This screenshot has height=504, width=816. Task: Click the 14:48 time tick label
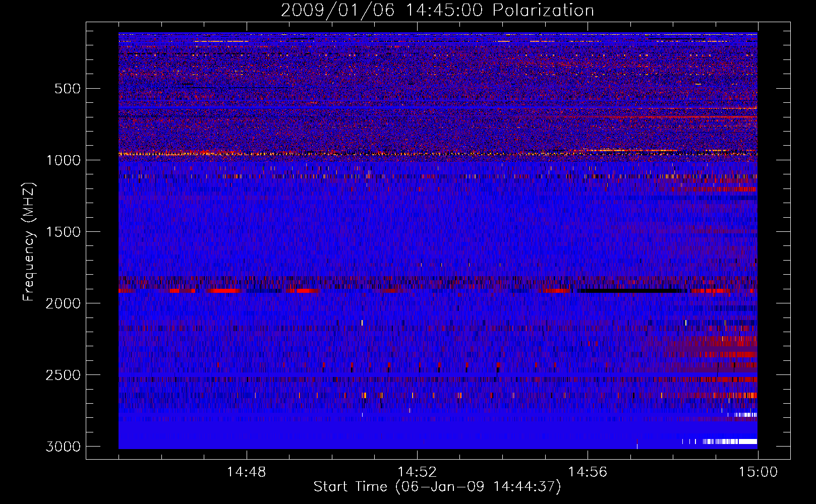pyautogui.click(x=246, y=472)
